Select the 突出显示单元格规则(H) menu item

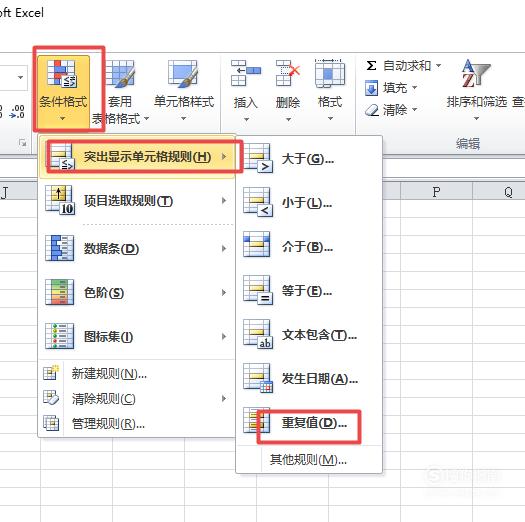tap(137, 157)
